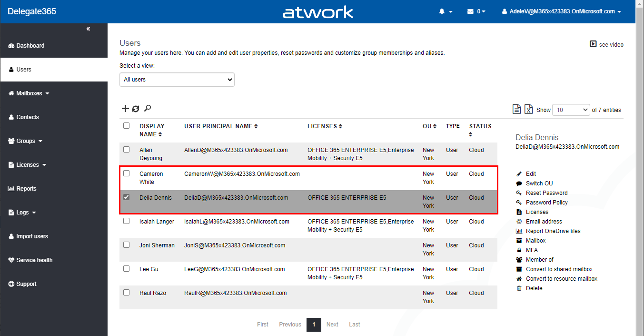Click the Last page link
Image resolution: width=644 pixels, height=336 pixels.
pos(355,325)
